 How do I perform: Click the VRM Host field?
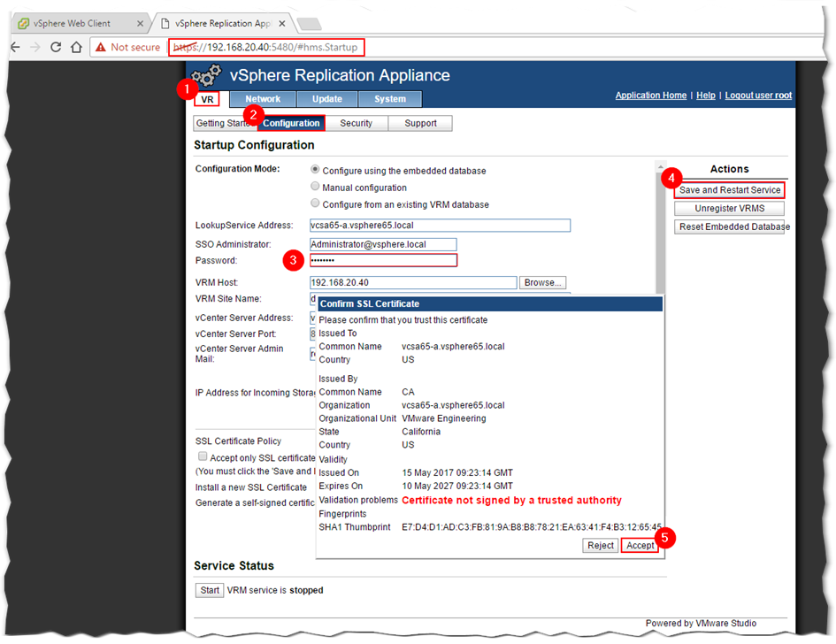coord(413,282)
